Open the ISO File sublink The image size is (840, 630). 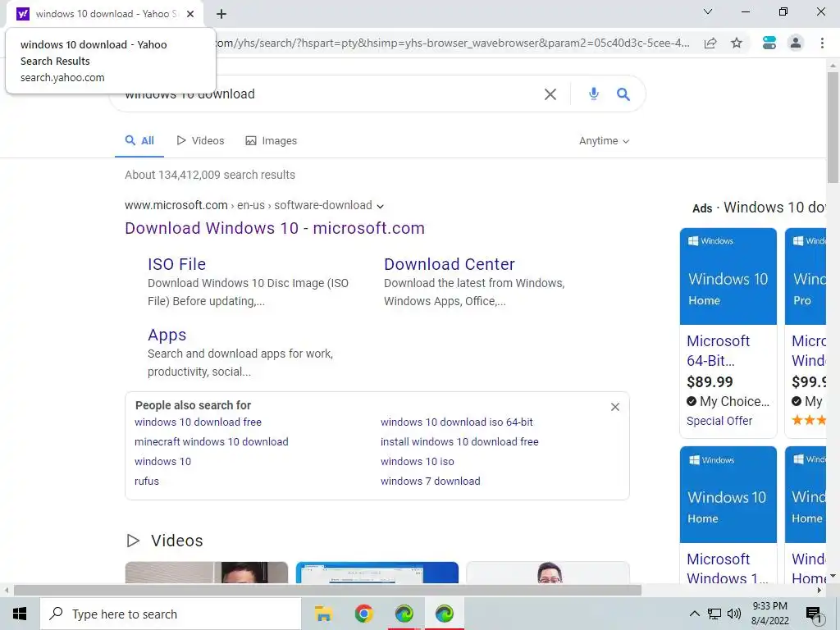coord(177,264)
